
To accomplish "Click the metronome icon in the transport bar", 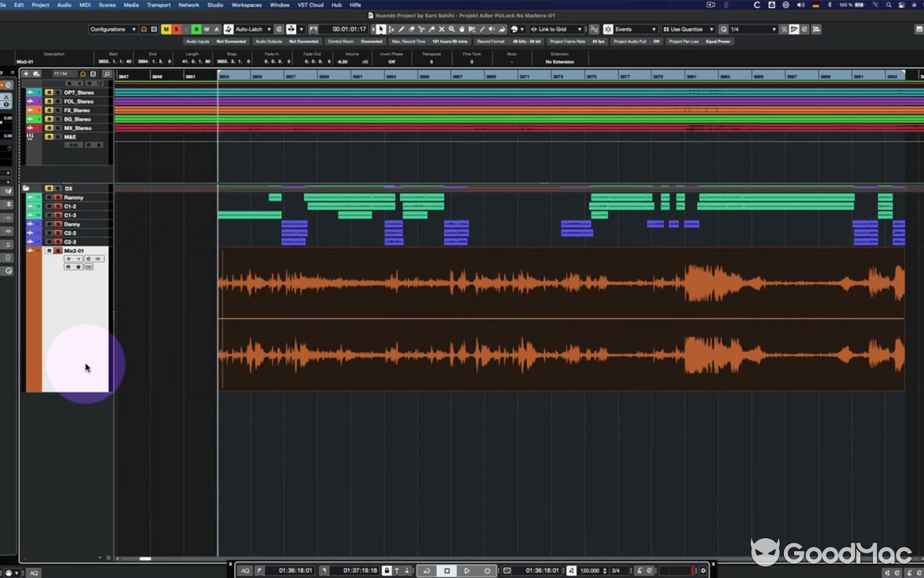I will [640, 570].
